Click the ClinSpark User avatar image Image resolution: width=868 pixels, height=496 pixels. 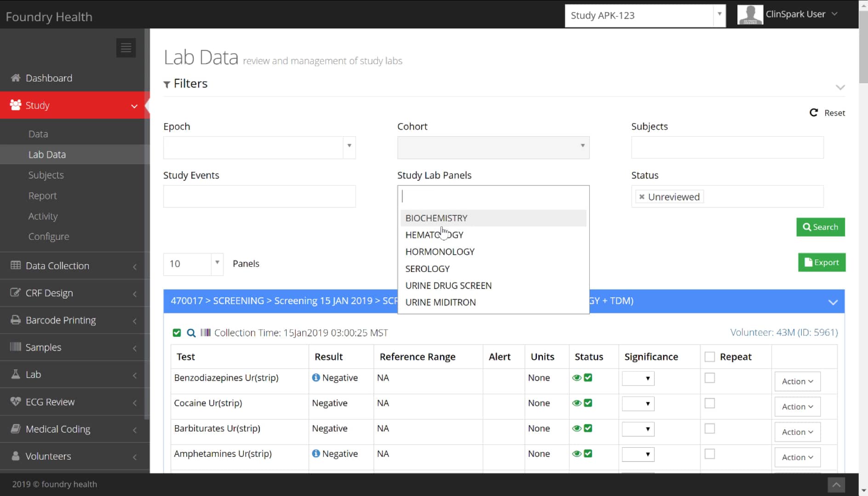pos(750,15)
